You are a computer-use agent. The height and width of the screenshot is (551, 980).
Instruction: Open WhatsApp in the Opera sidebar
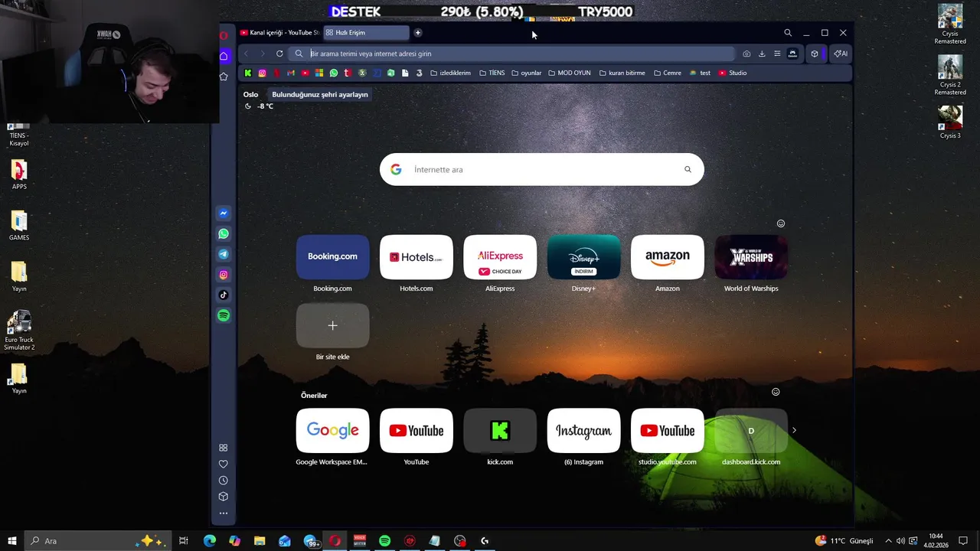[224, 233]
